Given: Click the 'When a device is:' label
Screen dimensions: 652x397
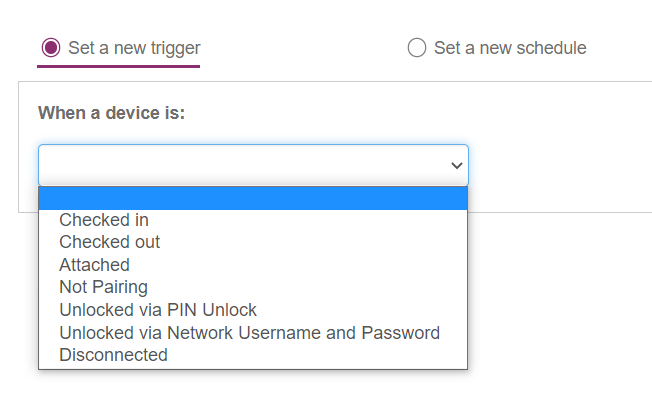Looking at the screenshot, I should pos(111,113).
